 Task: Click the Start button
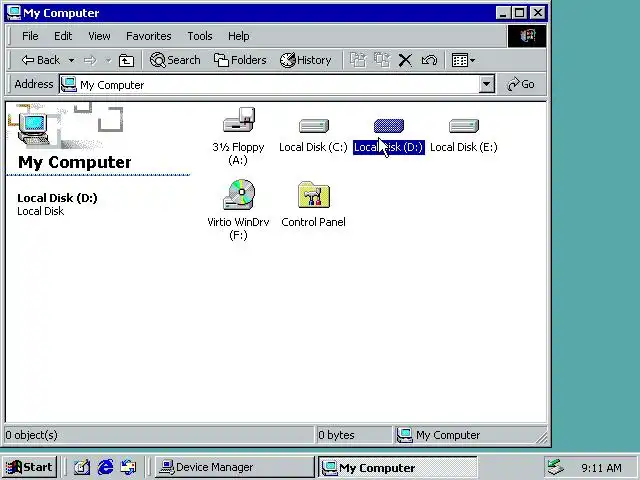(x=29, y=467)
